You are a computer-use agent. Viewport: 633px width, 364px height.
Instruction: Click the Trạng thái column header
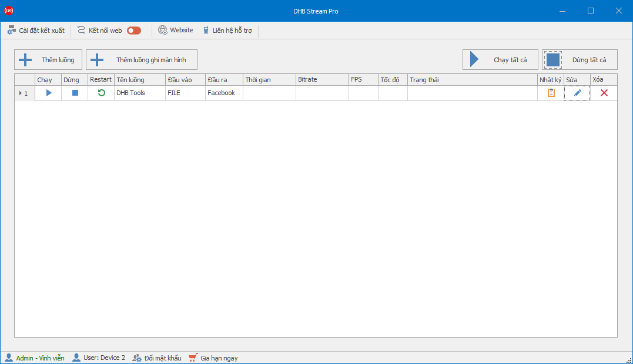(473, 80)
